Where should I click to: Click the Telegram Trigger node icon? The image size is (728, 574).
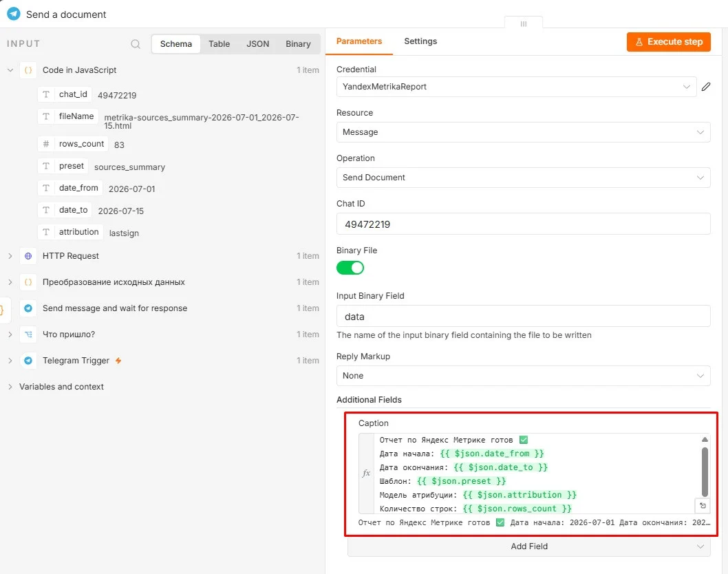[28, 361]
